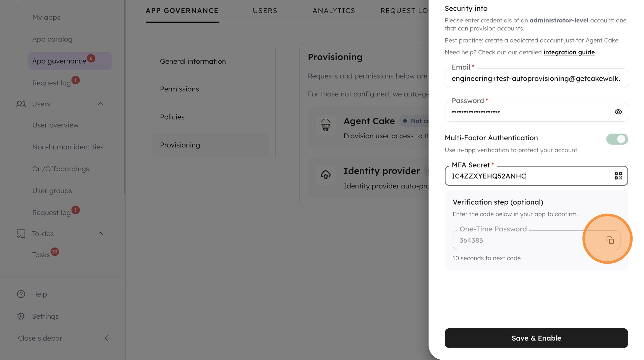This screenshot has width=644, height=360.
Task: Disable Multi-Factor Authentication switch
Action: 617,139
